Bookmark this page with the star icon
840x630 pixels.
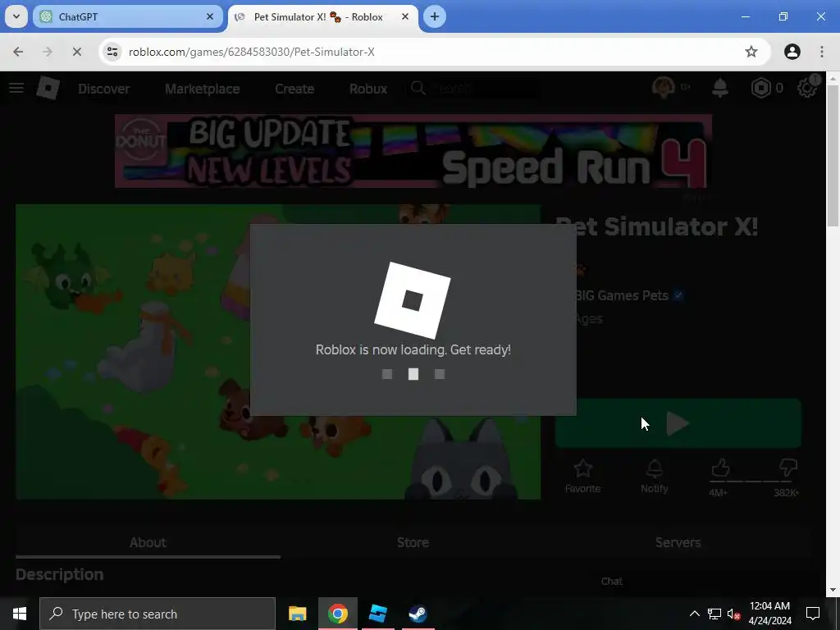(x=751, y=52)
